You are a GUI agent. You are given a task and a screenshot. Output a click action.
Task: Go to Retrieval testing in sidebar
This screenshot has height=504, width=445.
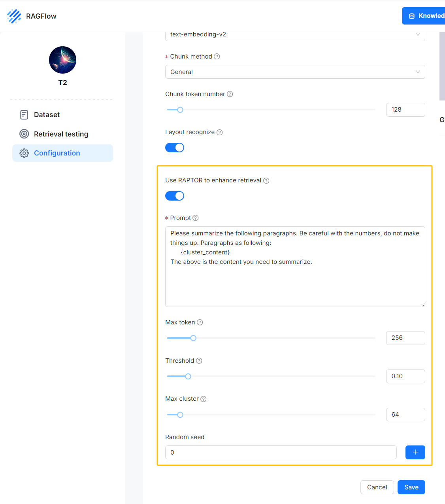pyautogui.click(x=61, y=134)
